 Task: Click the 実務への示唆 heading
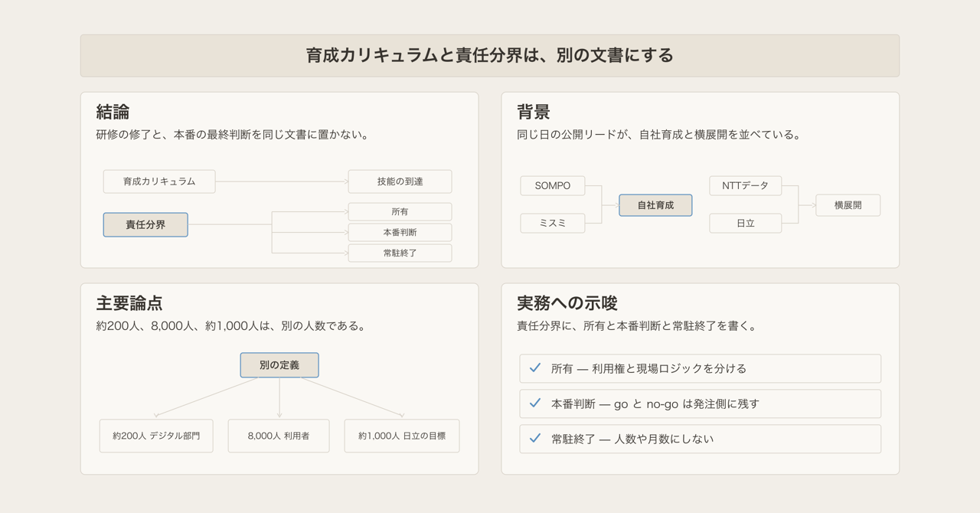[x=567, y=303]
